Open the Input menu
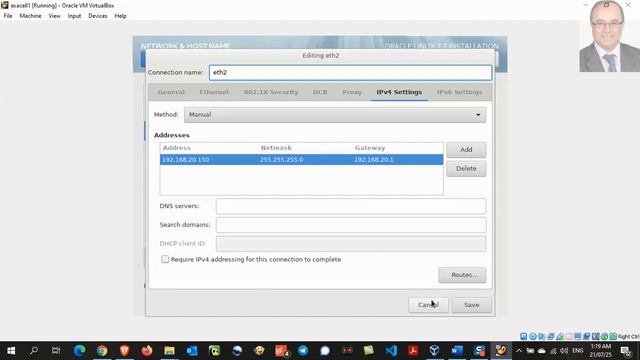This screenshot has height=360, width=640. click(x=74, y=16)
